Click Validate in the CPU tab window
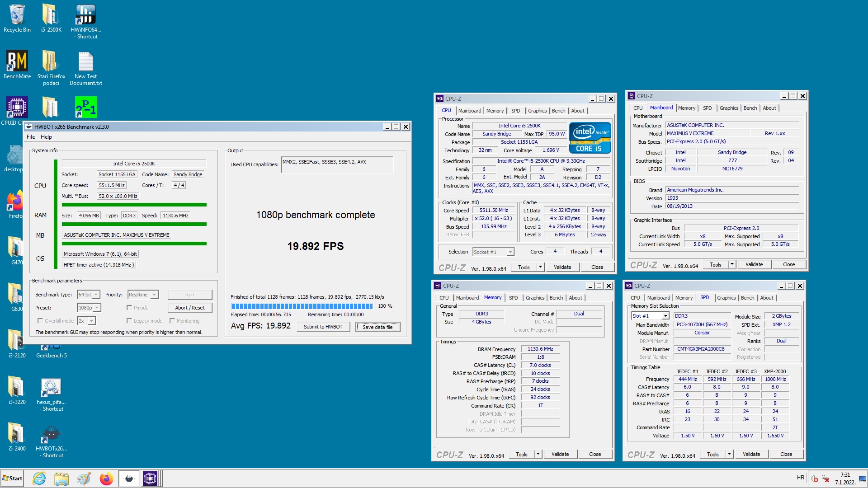 pos(562,267)
